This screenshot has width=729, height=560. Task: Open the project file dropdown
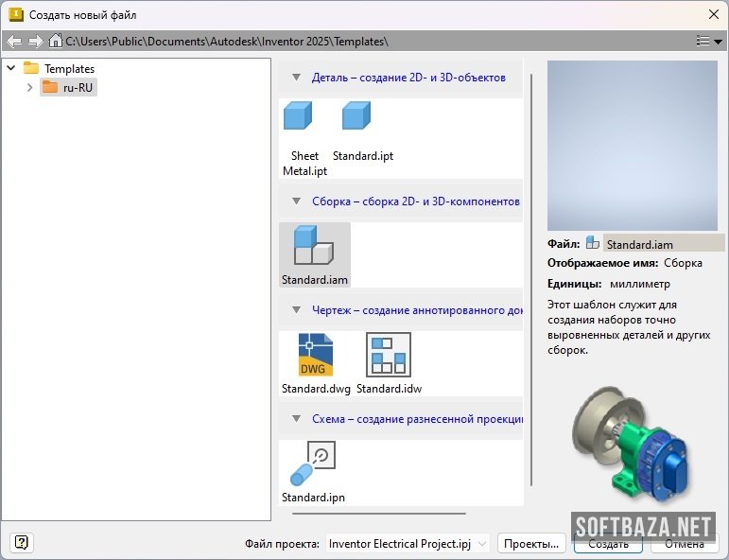click(x=482, y=544)
